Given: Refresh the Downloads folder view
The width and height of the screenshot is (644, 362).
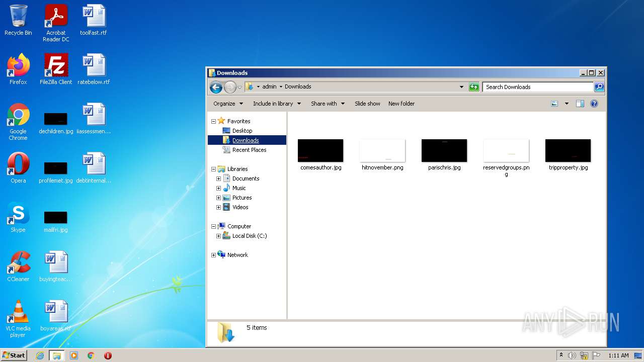Looking at the screenshot, I should pos(474,87).
